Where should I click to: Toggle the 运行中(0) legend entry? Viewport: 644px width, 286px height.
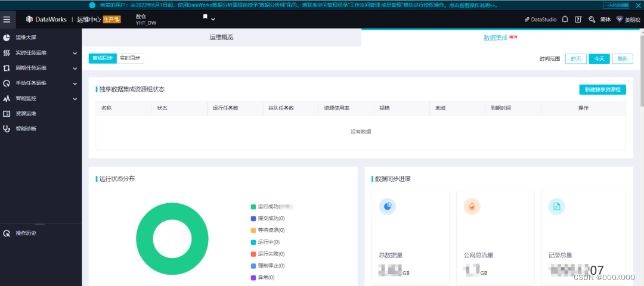click(x=265, y=242)
